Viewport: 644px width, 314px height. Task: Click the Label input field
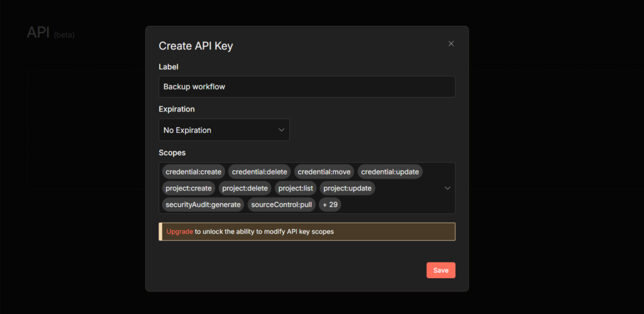306,87
